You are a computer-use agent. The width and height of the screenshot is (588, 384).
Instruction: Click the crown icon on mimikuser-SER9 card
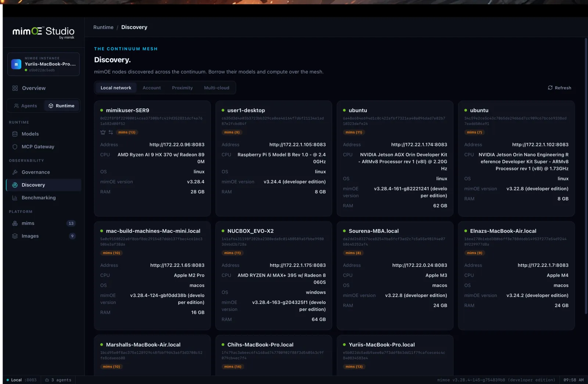tap(103, 132)
